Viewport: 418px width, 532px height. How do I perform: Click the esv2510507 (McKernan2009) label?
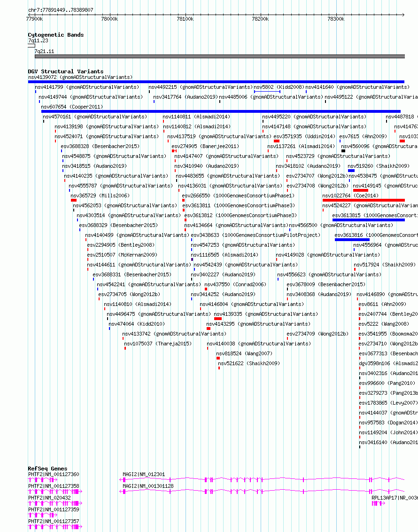pyautogui.click(x=122, y=255)
